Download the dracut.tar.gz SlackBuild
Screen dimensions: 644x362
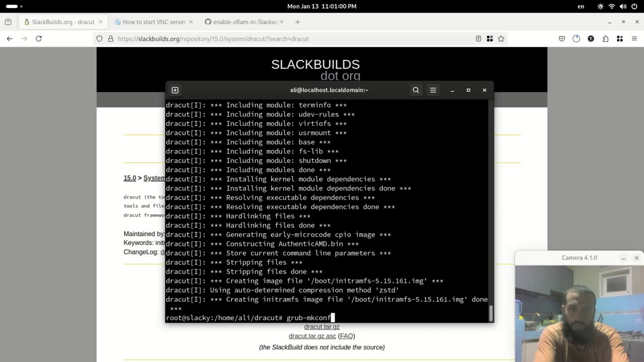click(322, 327)
